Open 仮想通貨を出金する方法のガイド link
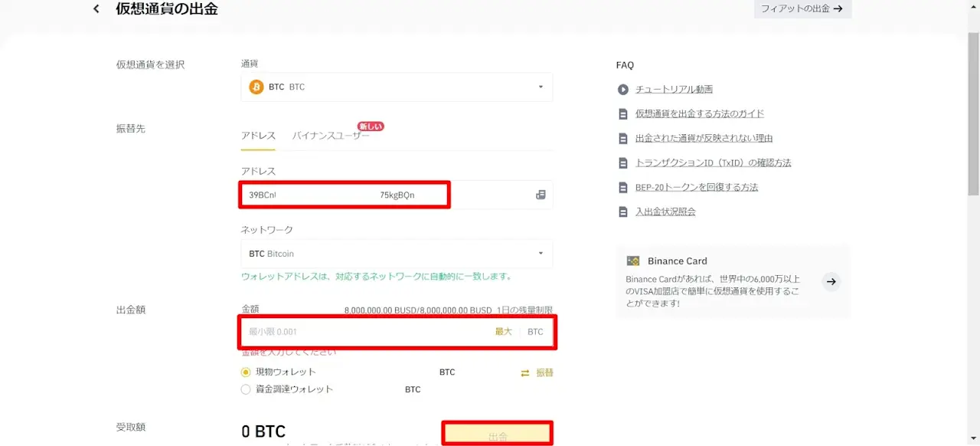The height and width of the screenshot is (446, 980). (700, 114)
